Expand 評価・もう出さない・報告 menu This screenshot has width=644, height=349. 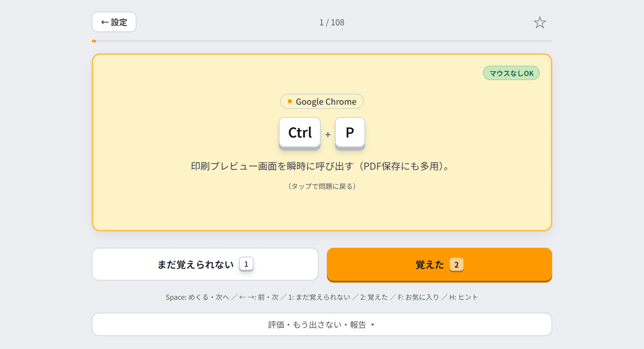[x=322, y=324]
